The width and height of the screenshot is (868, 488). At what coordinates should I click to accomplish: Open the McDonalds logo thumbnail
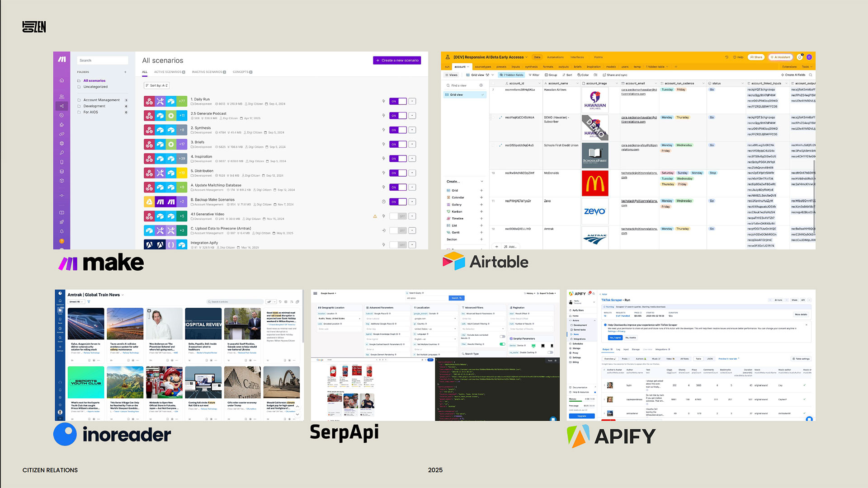(595, 183)
